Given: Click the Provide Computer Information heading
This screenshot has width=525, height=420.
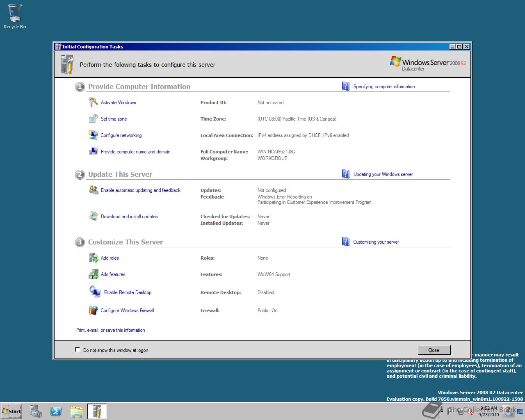Looking at the screenshot, I should [x=139, y=87].
